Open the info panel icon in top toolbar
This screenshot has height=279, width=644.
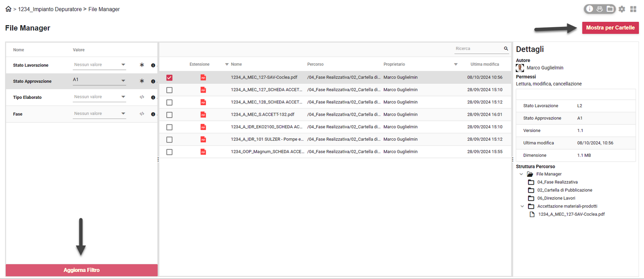point(590,8)
